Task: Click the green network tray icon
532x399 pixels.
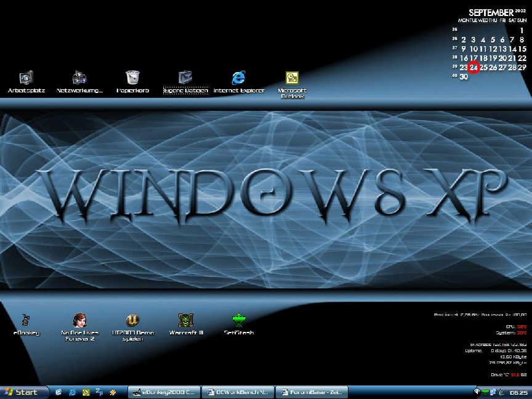Action: 485,392
